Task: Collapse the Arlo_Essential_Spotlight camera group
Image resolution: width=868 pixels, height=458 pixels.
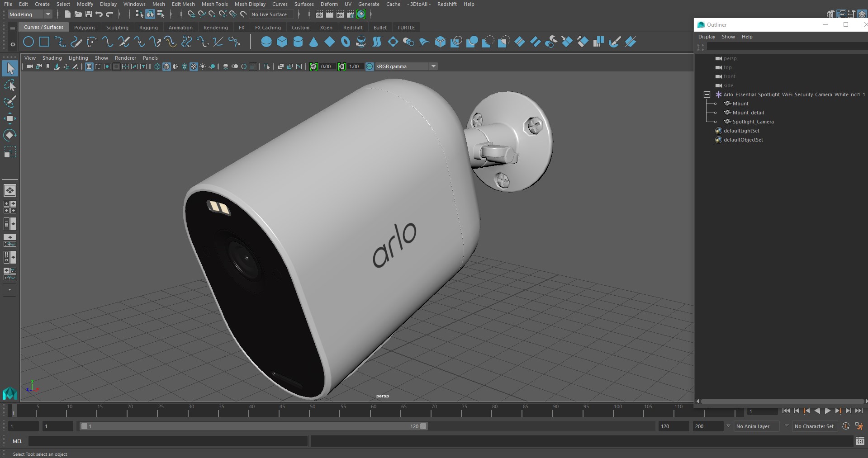Action: [707, 94]
